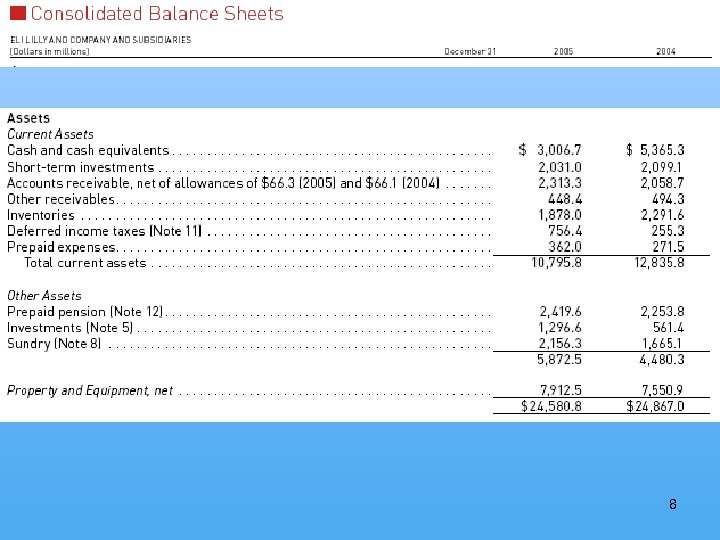Select the 'Cash and cash equivalents' row label
Image resolution: width=720 pixels, height=540 pixels.
pyautogui.click(x=88, y=150)
